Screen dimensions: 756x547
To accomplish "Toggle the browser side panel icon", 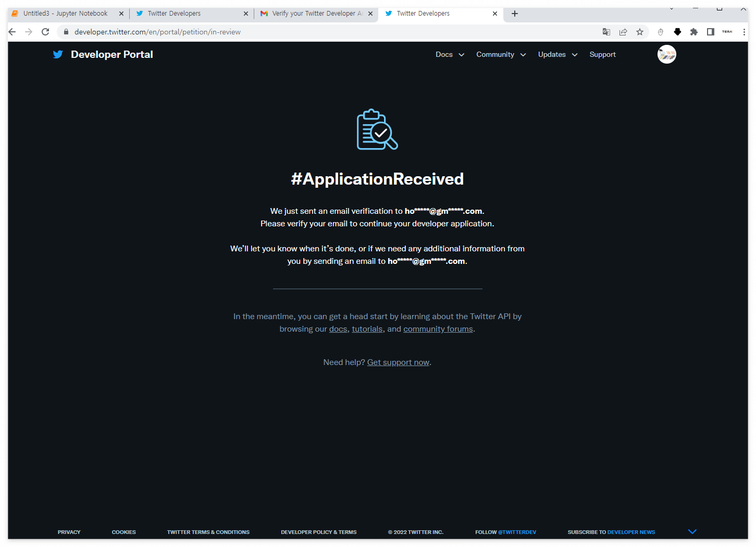I will [x=711, y=32].
